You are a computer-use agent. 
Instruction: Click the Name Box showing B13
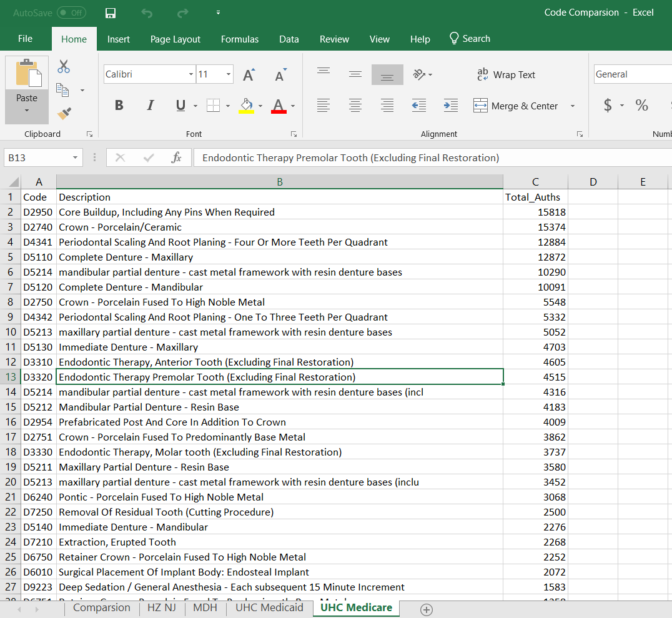click(38, 157)
